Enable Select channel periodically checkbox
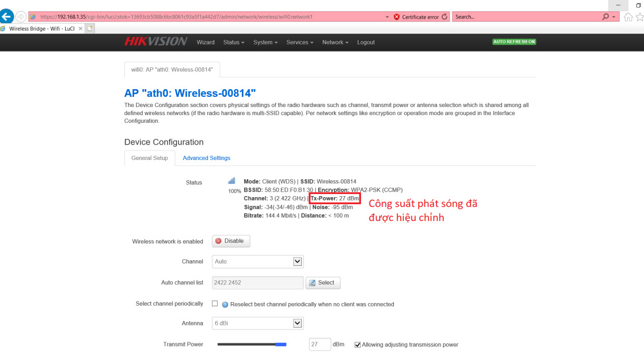The height and width of the screenshot is (352, 644). coord(215,304)
